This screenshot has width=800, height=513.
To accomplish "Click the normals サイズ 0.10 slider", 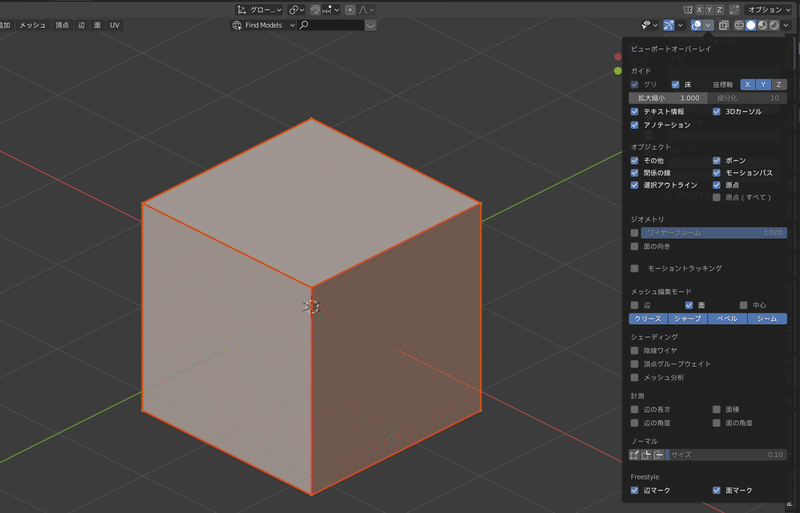I will click(727, 455).
